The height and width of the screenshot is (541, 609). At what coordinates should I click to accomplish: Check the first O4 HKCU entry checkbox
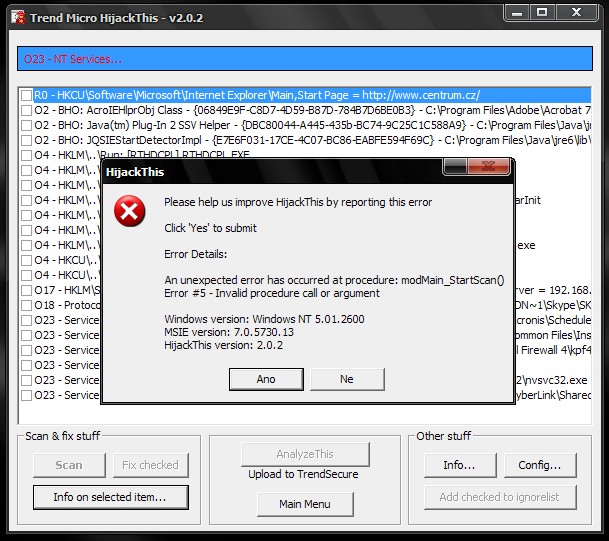click(x=26, y=260)
